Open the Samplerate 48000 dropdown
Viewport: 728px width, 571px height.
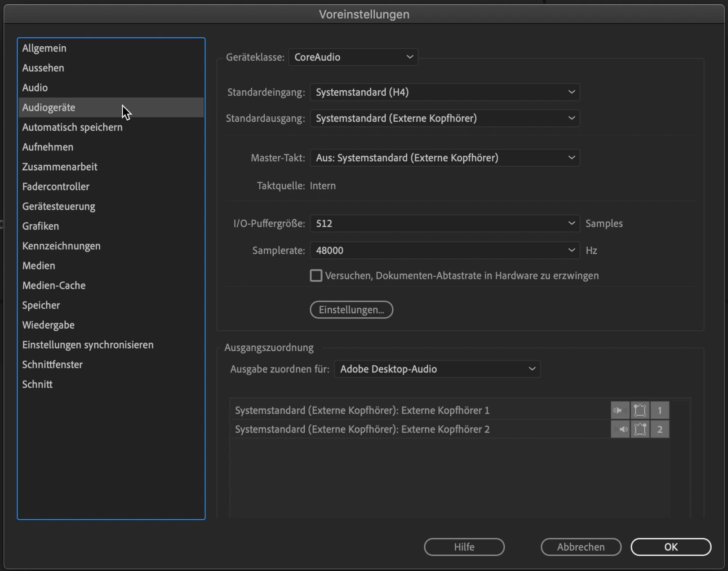pos(444,250)
